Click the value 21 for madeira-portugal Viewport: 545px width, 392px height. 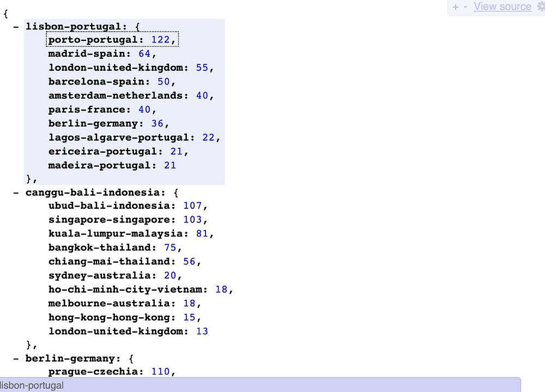click(169, 166)
